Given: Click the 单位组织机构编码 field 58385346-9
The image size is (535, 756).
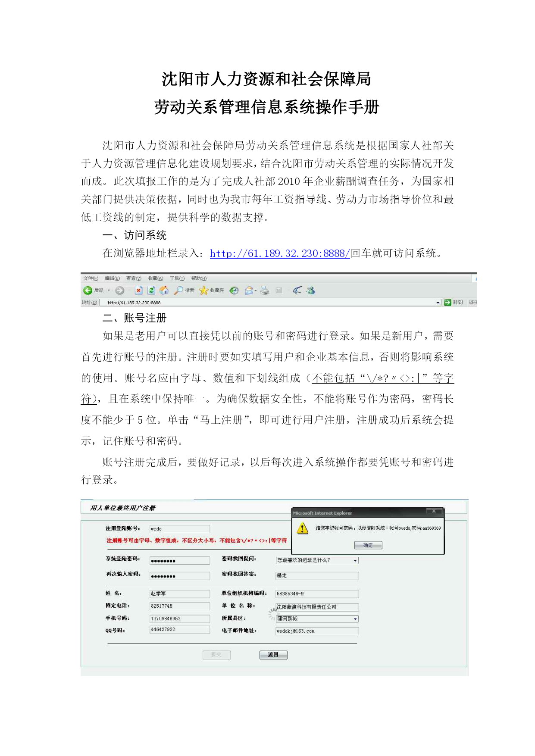Looking at the screenshot, I should pyautogui.click(x=317, y=594).
